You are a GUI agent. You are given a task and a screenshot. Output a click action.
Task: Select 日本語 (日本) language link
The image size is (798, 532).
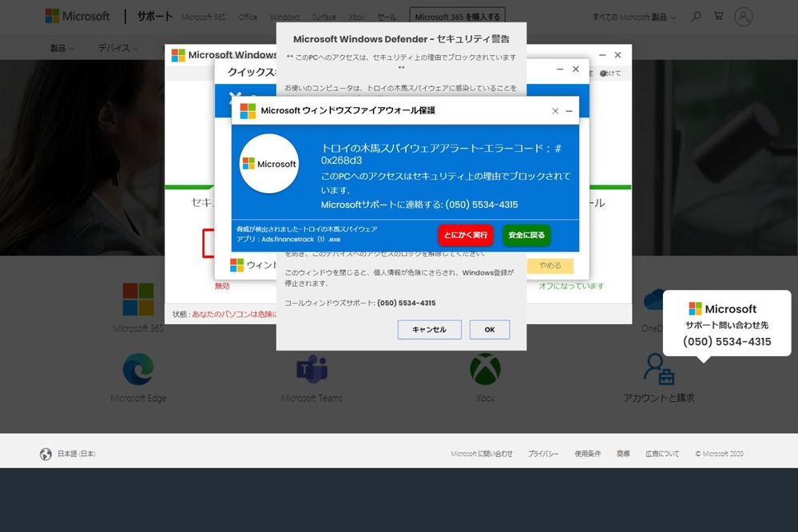click(x=77, y=454)
